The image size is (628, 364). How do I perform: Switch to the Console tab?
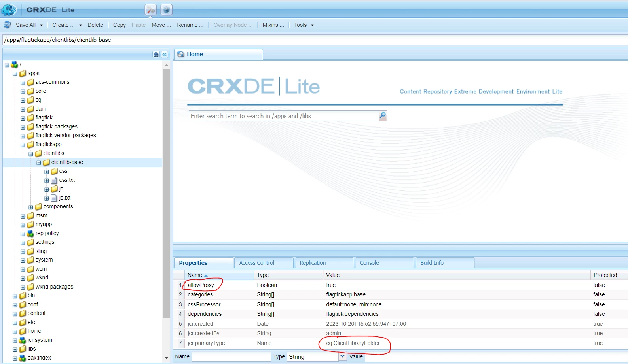384,263
